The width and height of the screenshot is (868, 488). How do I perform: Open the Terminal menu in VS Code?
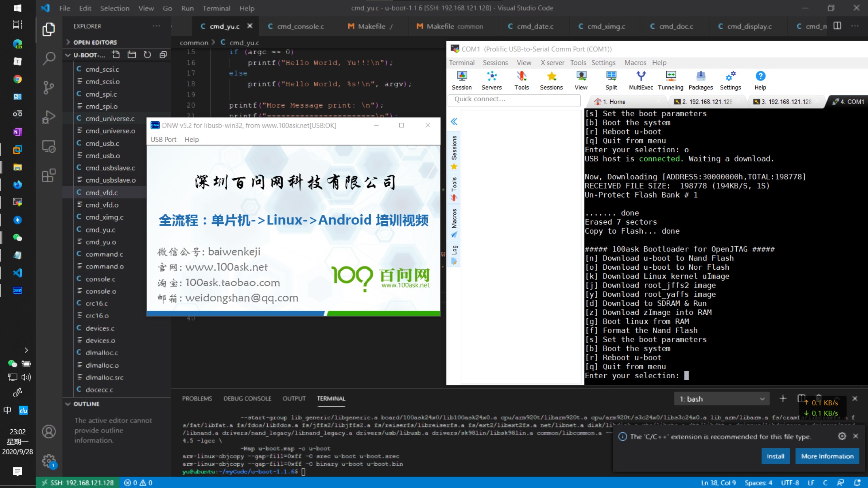click(216, 8)
